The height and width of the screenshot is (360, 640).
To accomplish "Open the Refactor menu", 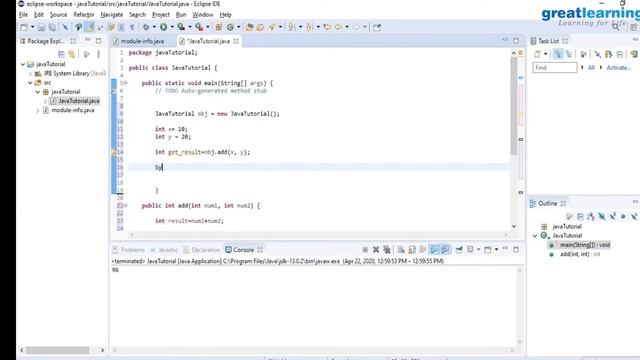I will pos(84,15).
